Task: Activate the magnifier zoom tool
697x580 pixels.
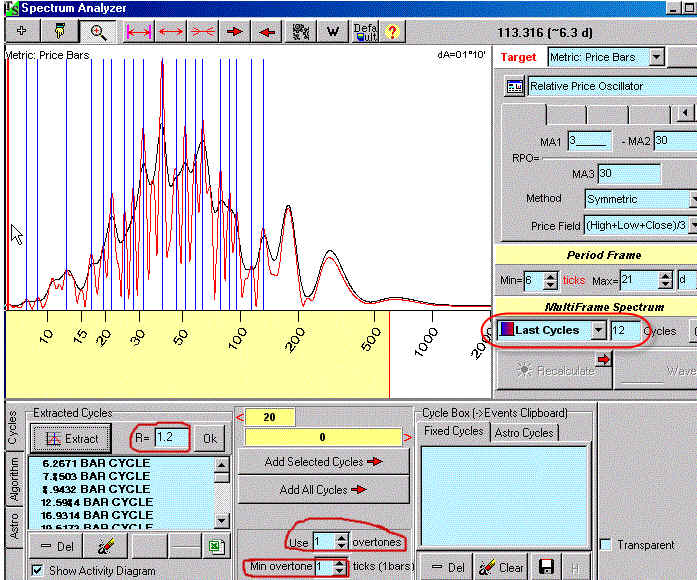Action: 98,32
